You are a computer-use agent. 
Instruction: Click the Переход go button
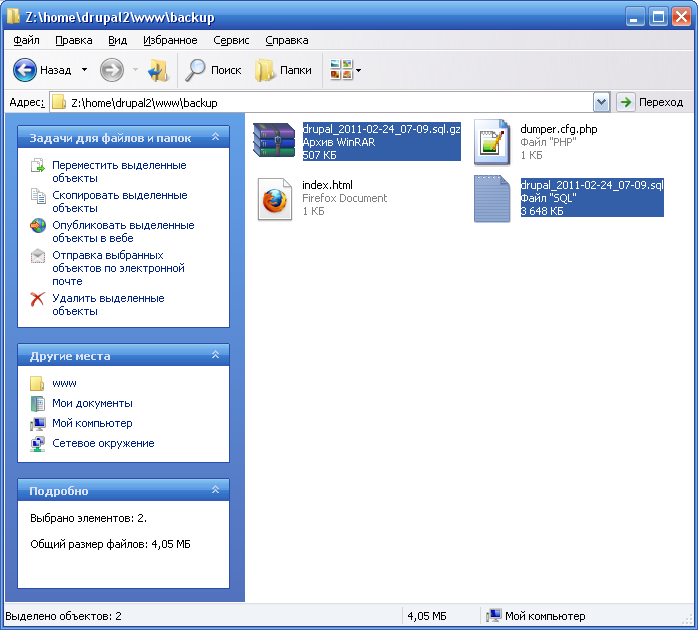click(650, 102)
